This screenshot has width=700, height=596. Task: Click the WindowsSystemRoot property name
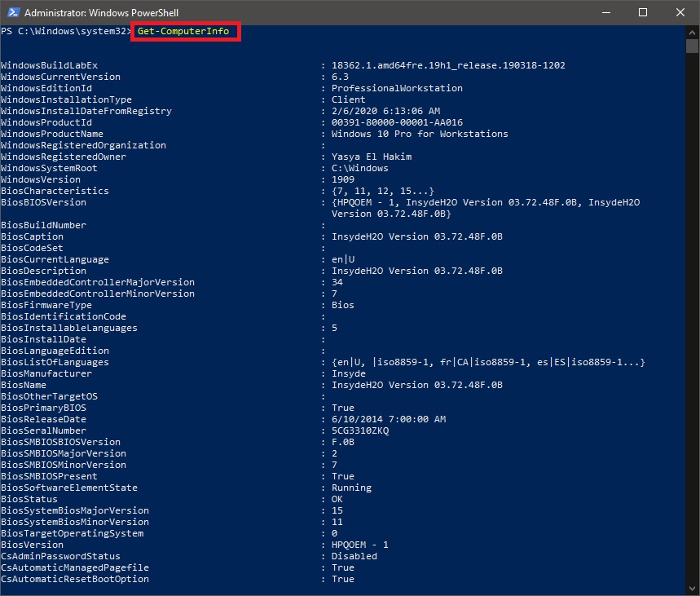49,169
